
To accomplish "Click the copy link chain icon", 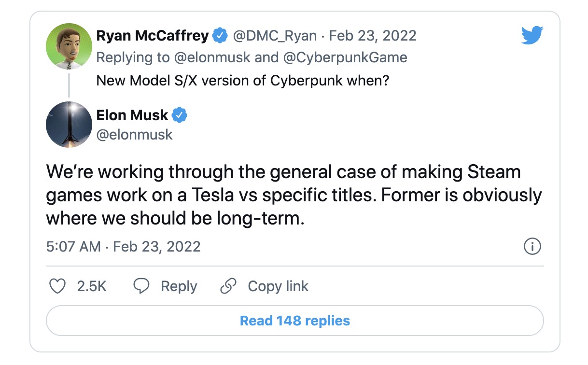I will click(228, 286).
